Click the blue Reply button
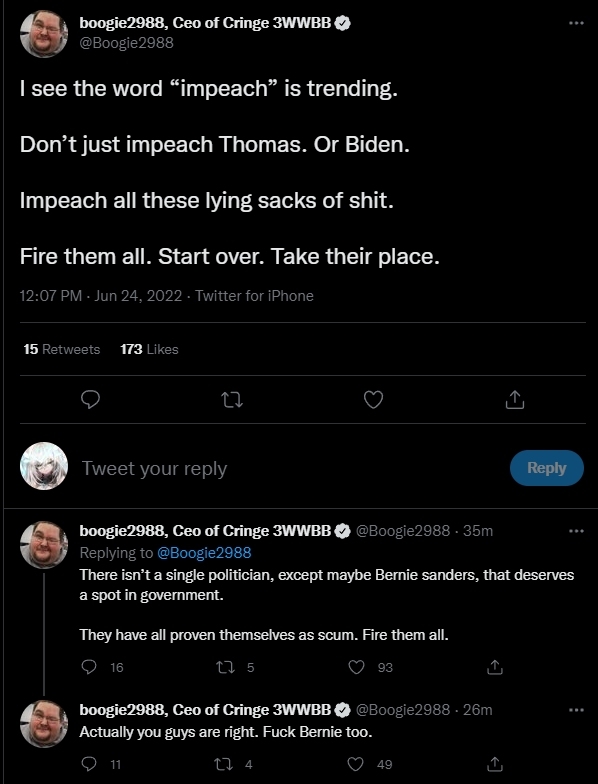Screen dimensions: 598x784 click(x=546, y=468)
